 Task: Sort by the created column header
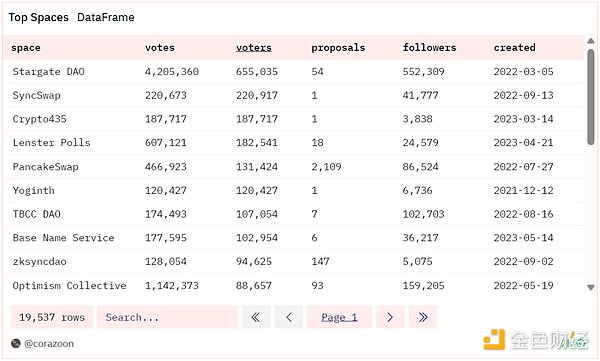[x=515, y=47]
